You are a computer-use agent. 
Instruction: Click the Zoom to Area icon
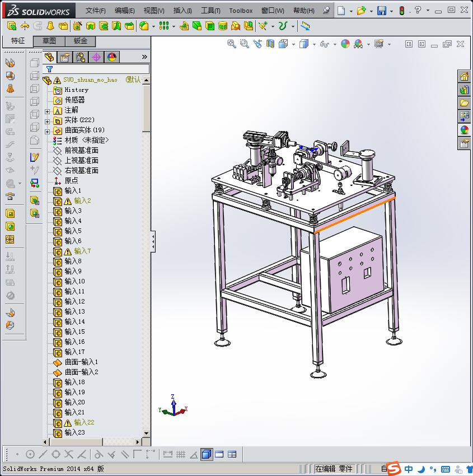(244, 44)
